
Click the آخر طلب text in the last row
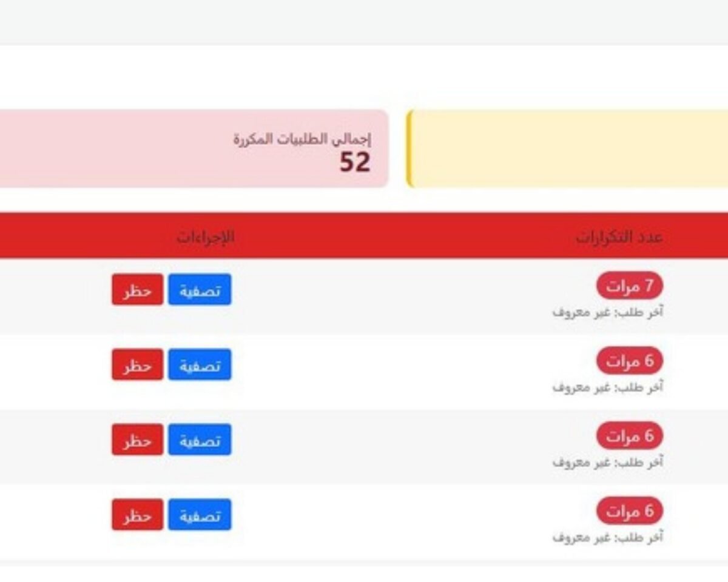tap(607, 537)
